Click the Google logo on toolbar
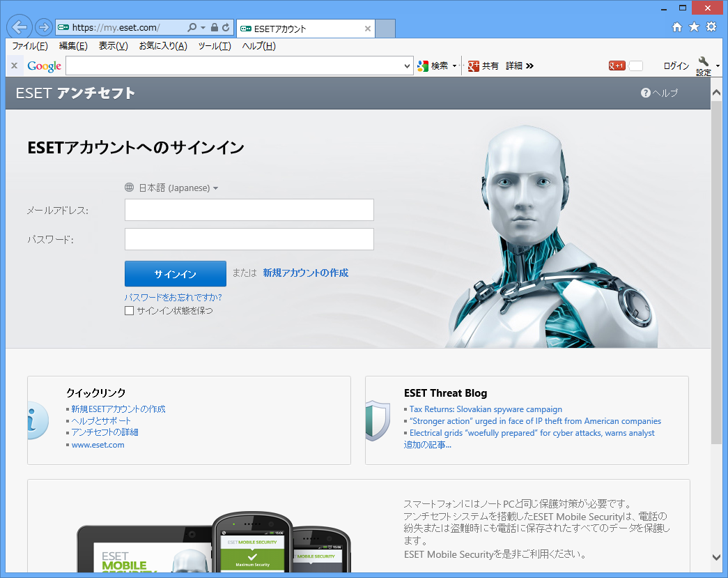Viewport: 728px width, 578px height. (44, 66)
